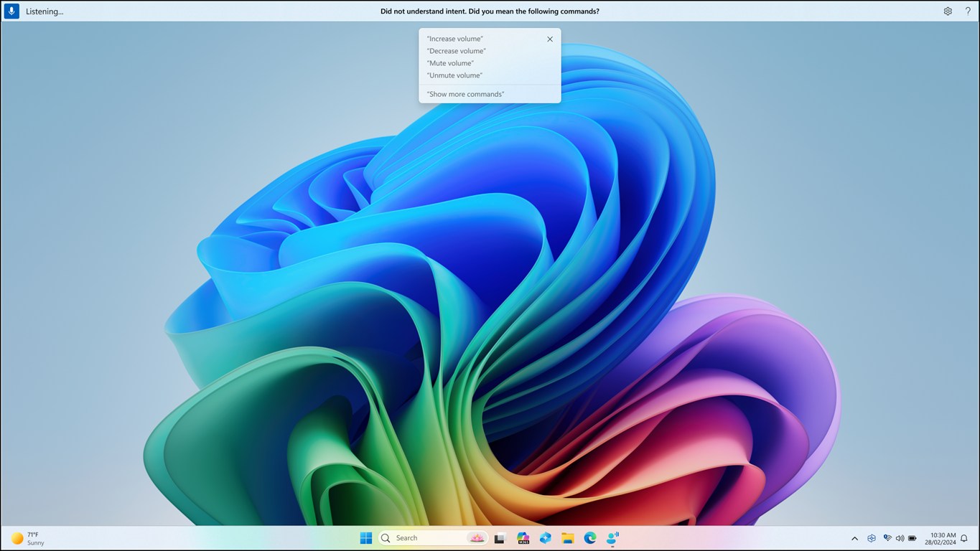Choose the "Decrease volume" command
The image size is (980, 551).
(x=457, y=51)
